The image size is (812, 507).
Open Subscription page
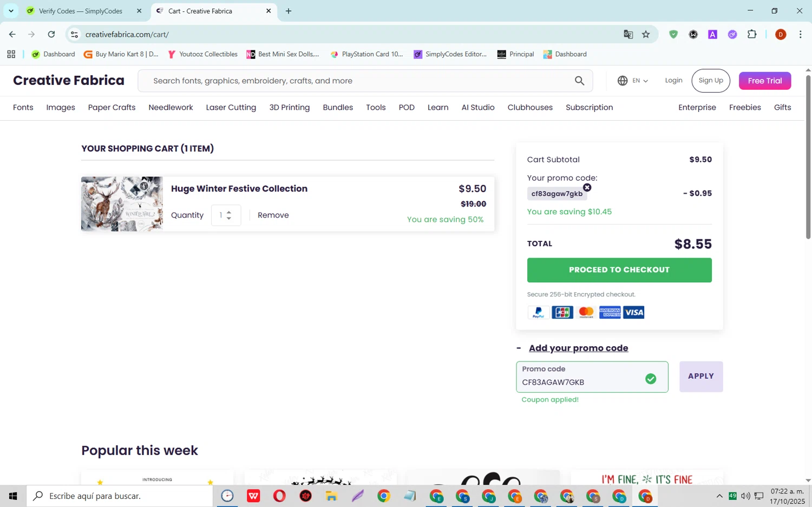[590, 108]
